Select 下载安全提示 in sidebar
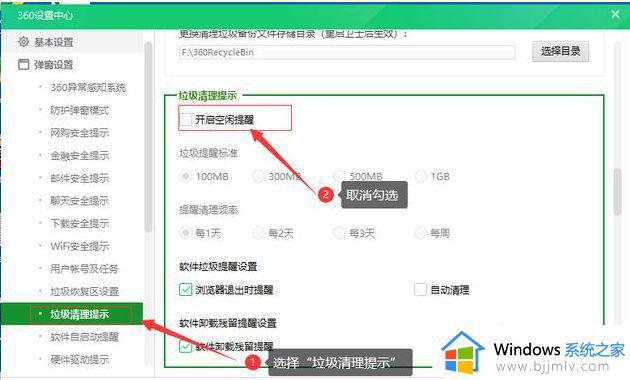The height and width of the screenshot is (380, 630). 79,223
